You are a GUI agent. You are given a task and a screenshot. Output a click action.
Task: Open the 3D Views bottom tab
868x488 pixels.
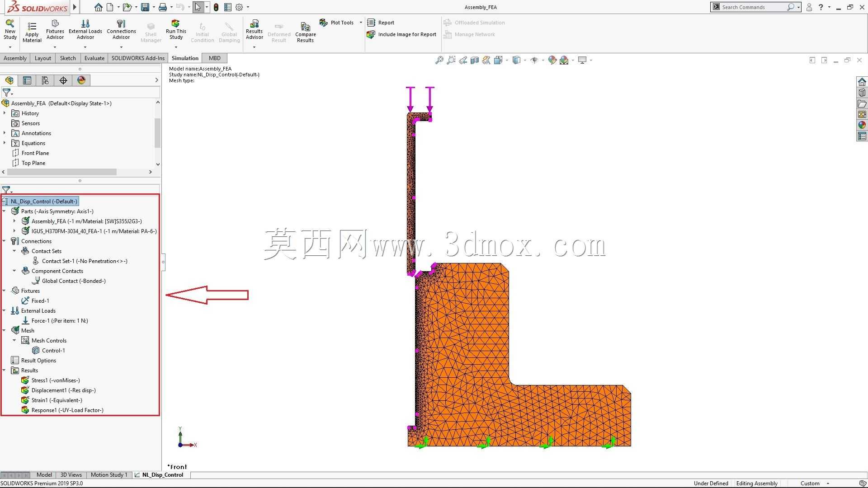click(71, 475)
